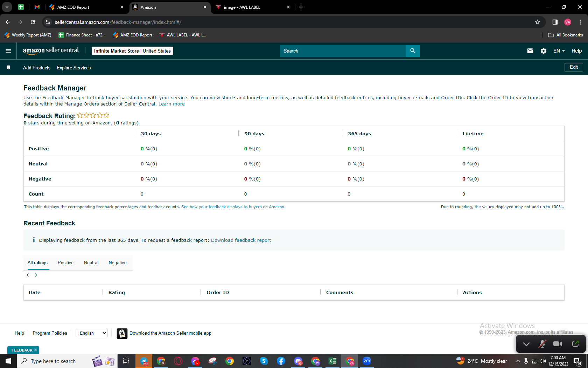
Task: Open Telegram from the taskbar
Action: click(x=144, y=361)
